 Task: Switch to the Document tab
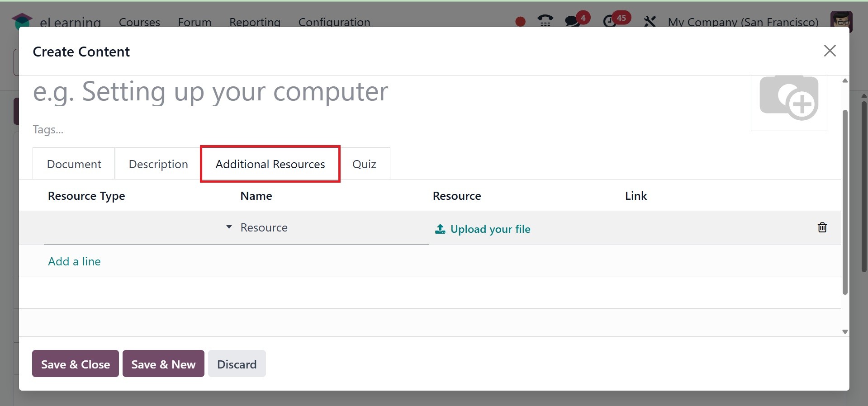pyautogui.click(x=74, y=164)
